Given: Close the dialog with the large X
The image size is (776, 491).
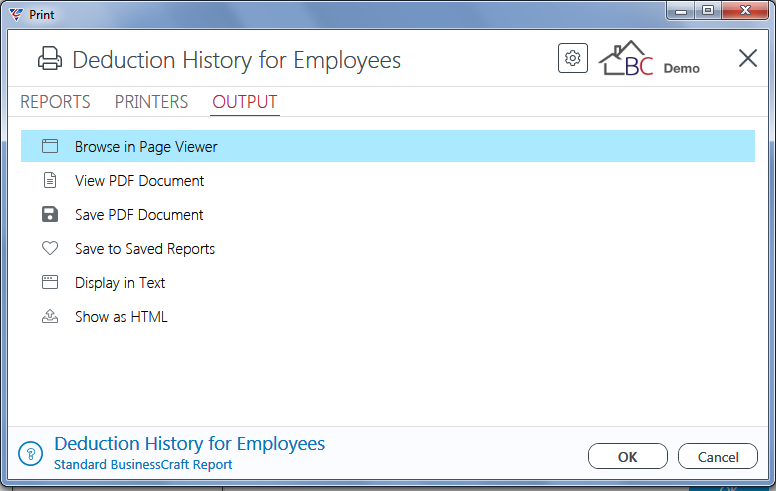Looking at the screenshot, I should point(748,58).
